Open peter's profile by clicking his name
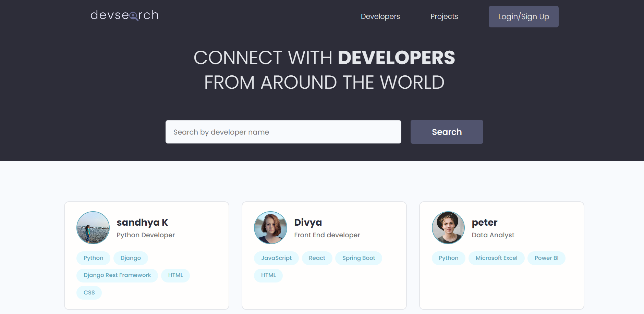The width and height of the screenshot is (644, 314). (484, 222)
